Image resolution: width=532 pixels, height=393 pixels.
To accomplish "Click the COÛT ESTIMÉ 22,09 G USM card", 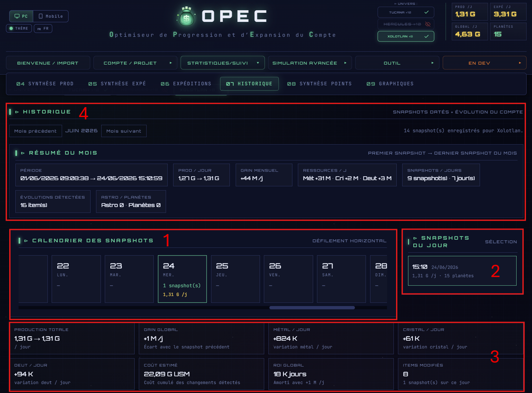I will tap(202, 374).
